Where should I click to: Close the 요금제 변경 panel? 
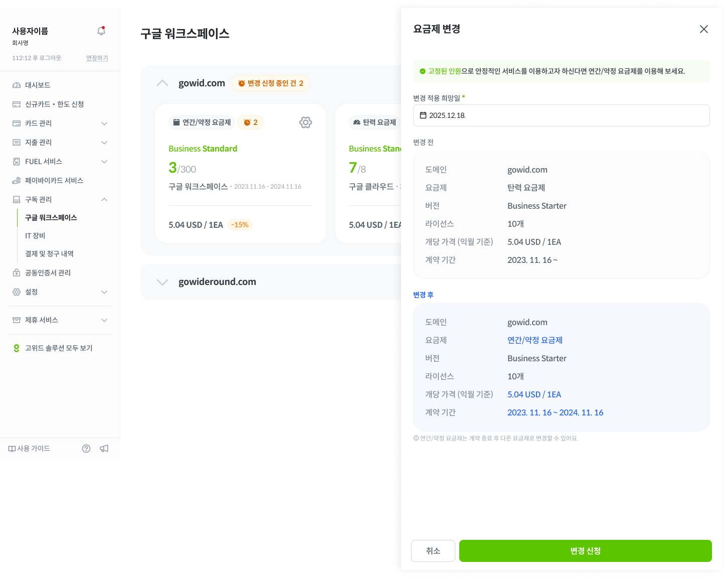pos(704,29)
